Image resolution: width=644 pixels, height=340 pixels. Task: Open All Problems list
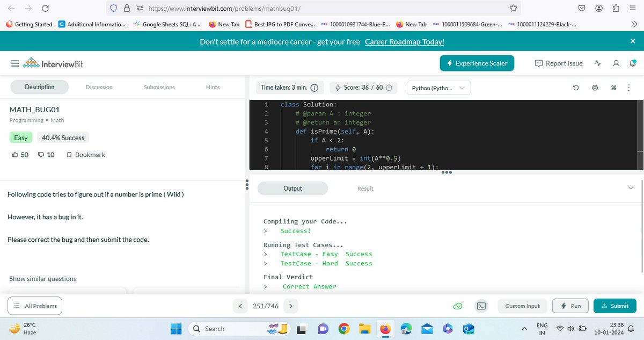click(35, 306)
